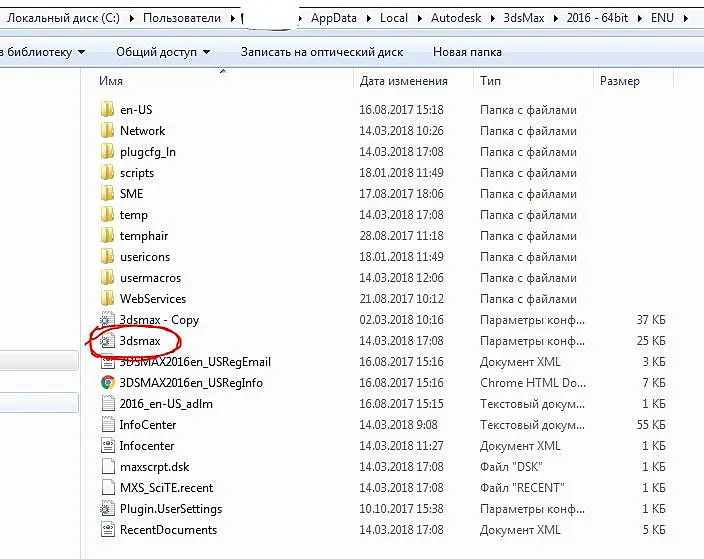704x559 pixels.
Task: Select the 3dsmax file name text
Action: pyautogui.click(x=140, y=341)
